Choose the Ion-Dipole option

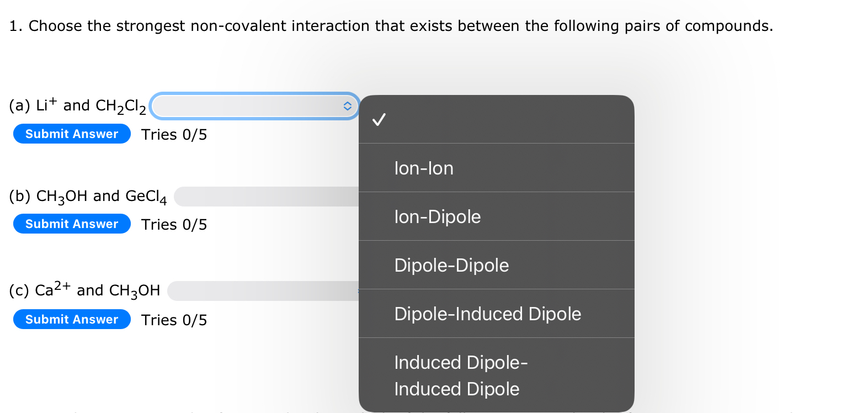coord(437,217)
